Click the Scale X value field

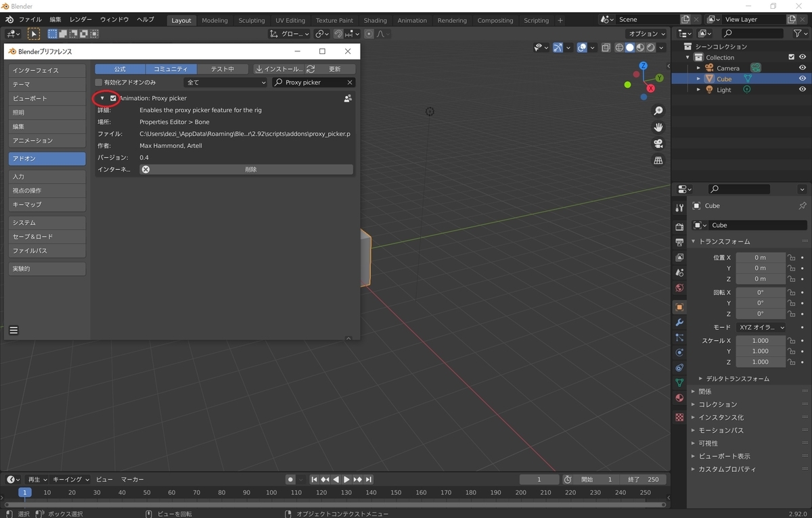761,341
